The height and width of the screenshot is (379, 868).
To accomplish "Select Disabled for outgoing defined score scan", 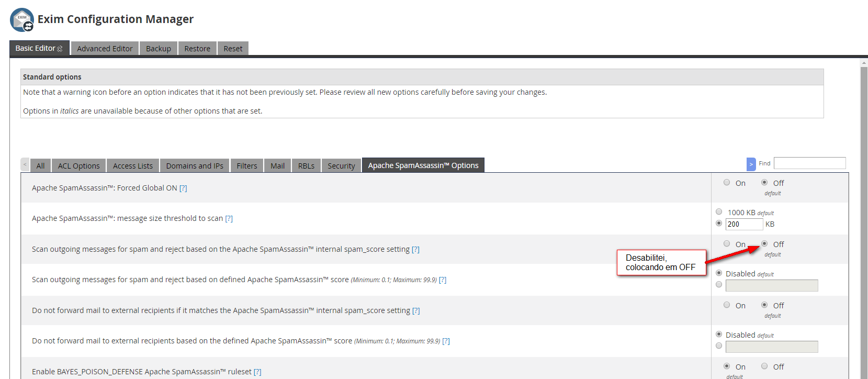I will [719, 273].
